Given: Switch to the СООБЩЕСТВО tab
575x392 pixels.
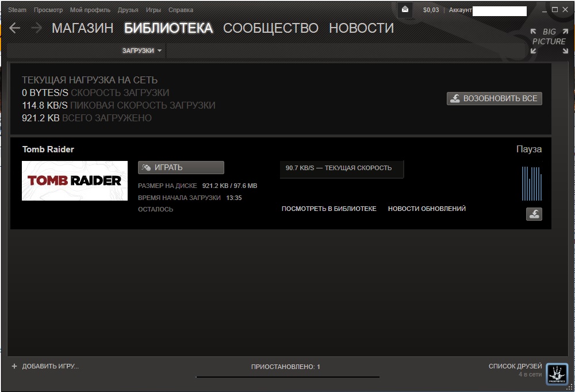Looking at the screenshot, I should tap(271, 28).
